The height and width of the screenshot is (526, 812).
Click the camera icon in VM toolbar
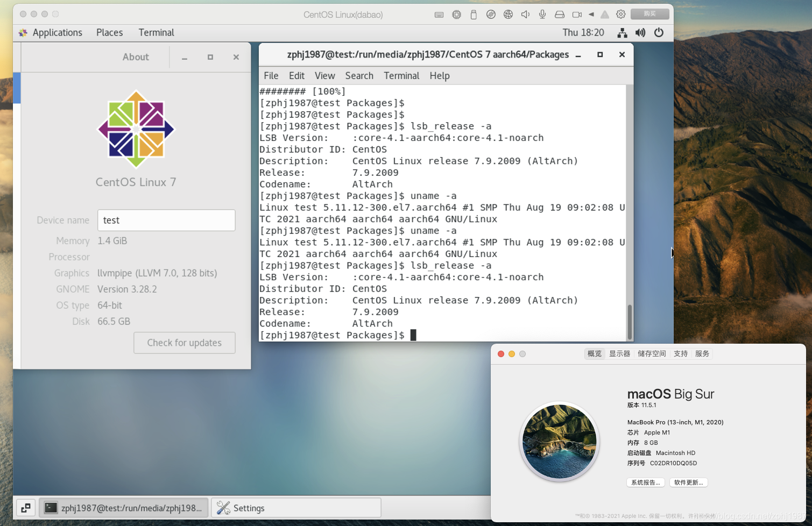pyautogui.click(x=577, y=15)
